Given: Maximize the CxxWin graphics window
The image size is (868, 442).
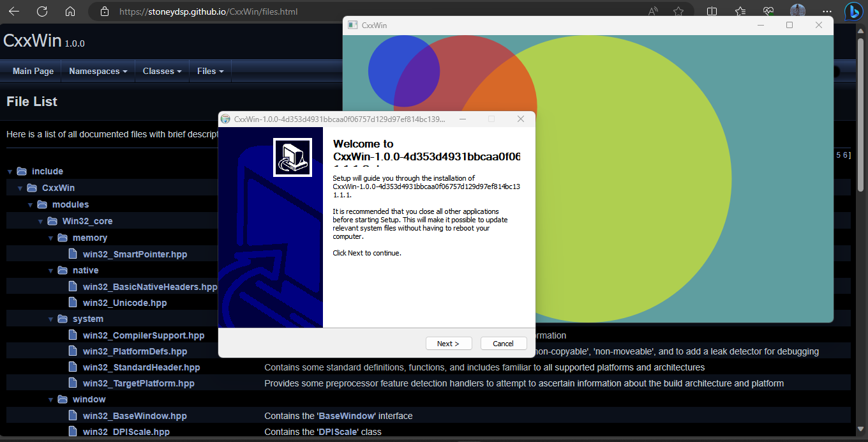Looking at the screenshot, I should tap(789, 25).
